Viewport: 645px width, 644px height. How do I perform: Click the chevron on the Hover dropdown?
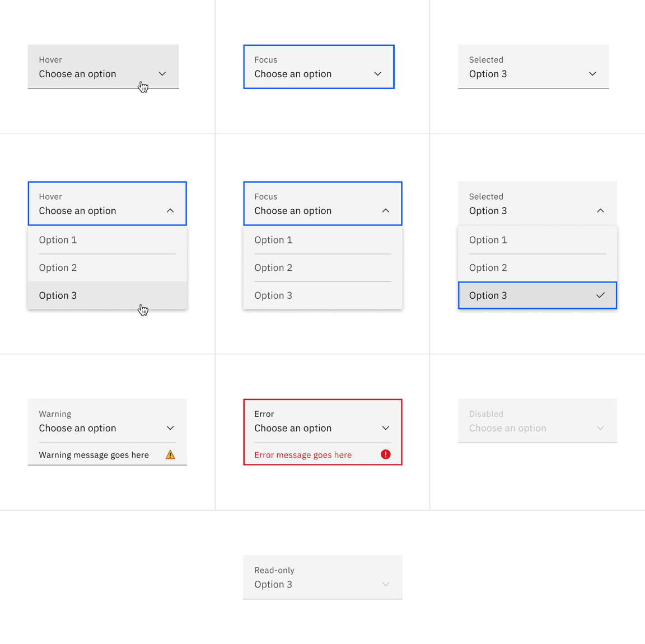tap(162, 73)
